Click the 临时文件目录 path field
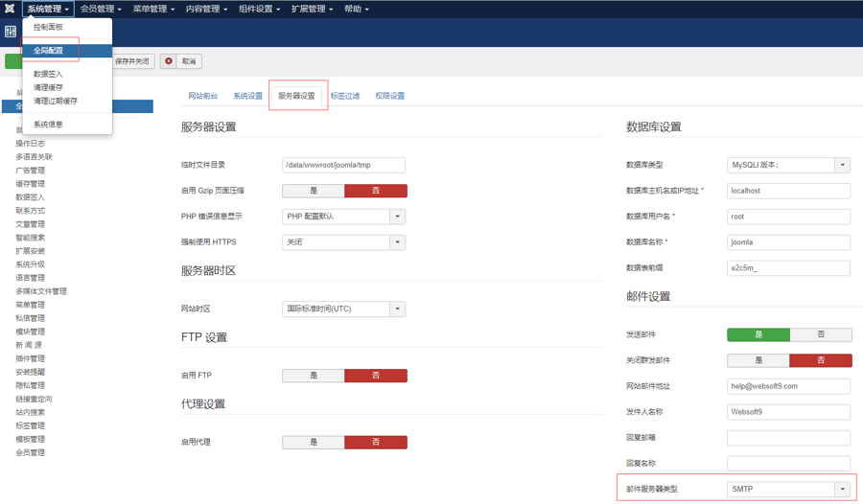Viewport: 863px width, 504px height. [x=343, y=165]
